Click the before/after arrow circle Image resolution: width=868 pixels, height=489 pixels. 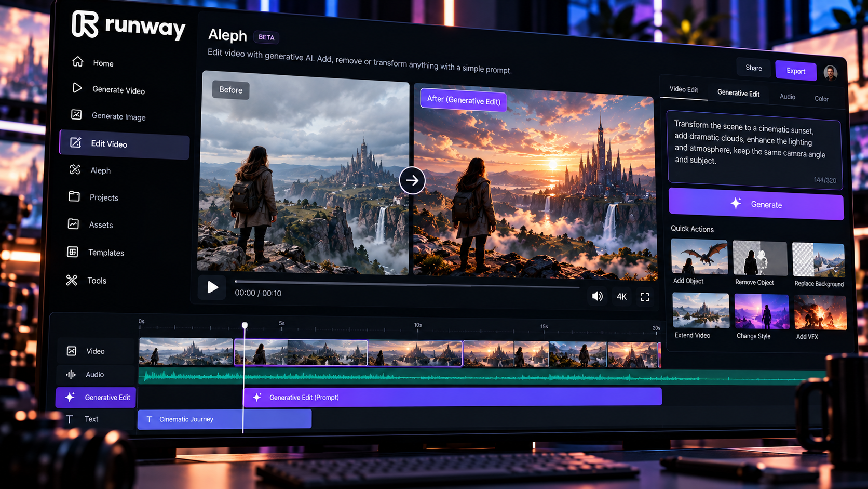click(412, 180)
